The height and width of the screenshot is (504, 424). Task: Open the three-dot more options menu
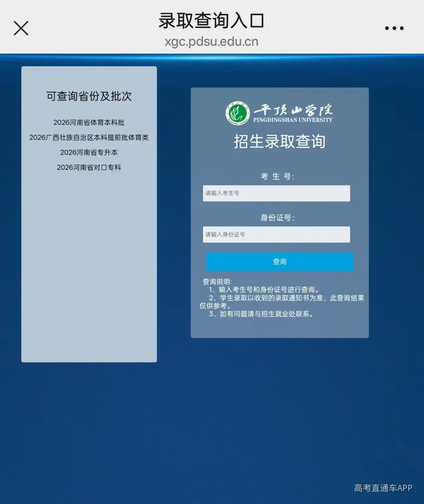coord(394,28)
